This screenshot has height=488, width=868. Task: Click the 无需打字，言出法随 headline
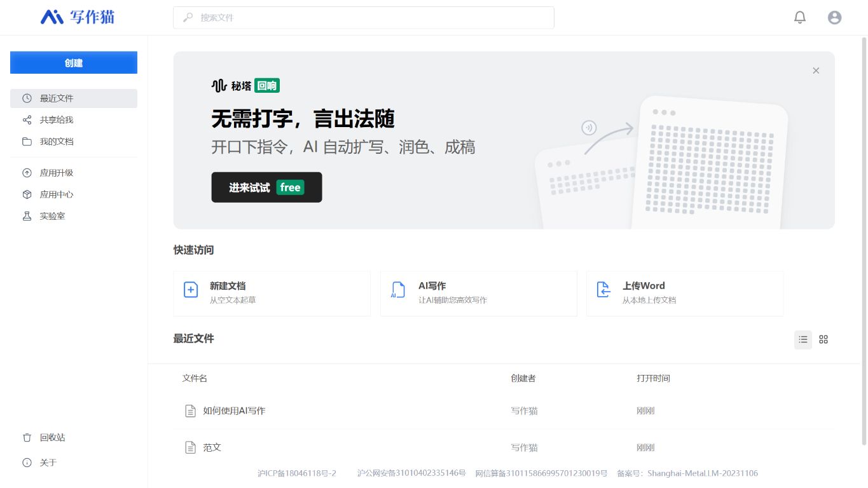pos(303,119)
